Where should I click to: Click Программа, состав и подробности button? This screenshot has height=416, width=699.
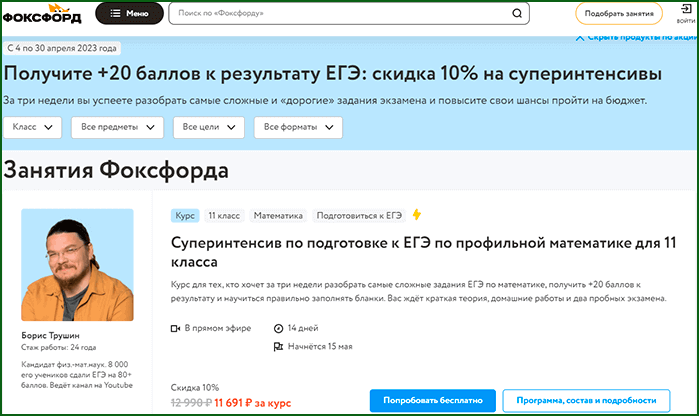[x=586, y=400]
